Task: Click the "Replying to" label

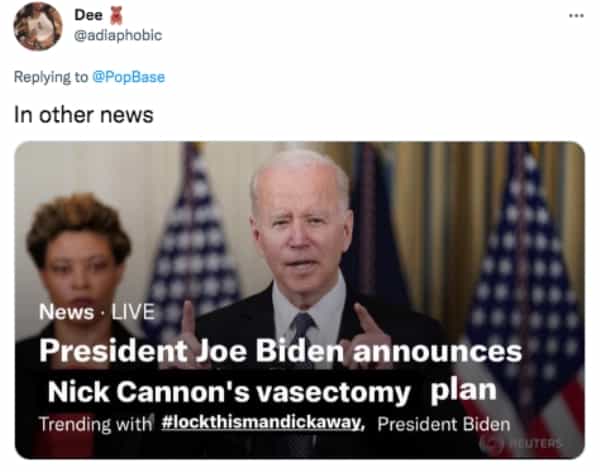Action: (x=51, y=77)
